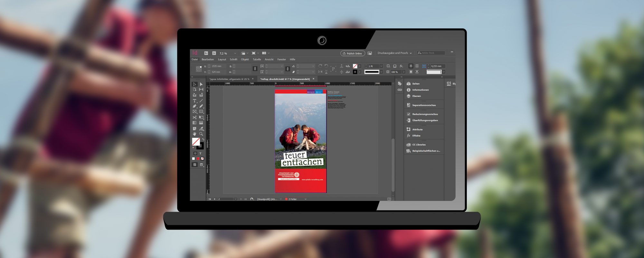
Task: Select the Gradient Swatch tool
Action: coord(194,123)
